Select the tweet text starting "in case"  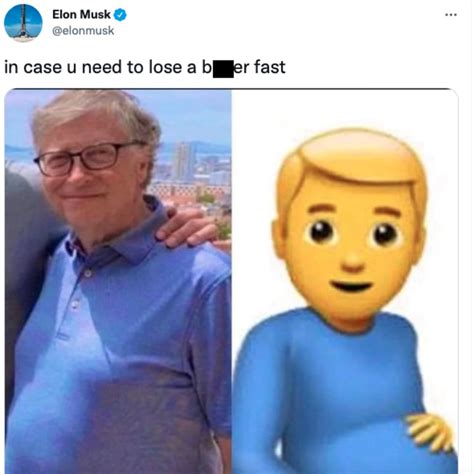pos(145,67)
